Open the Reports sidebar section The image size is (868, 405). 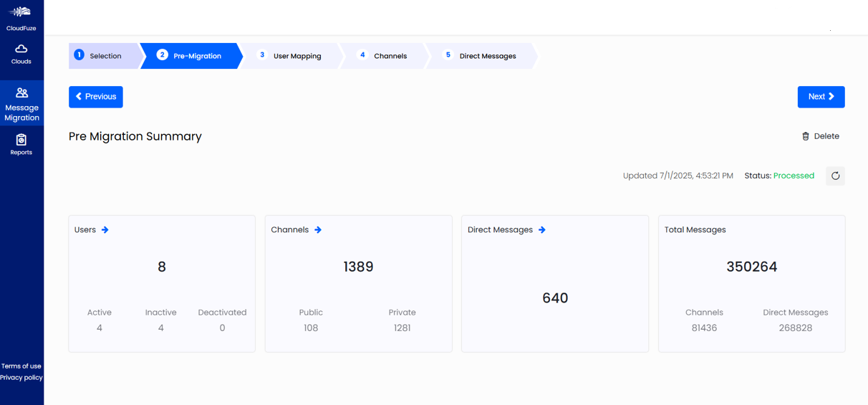21,144
